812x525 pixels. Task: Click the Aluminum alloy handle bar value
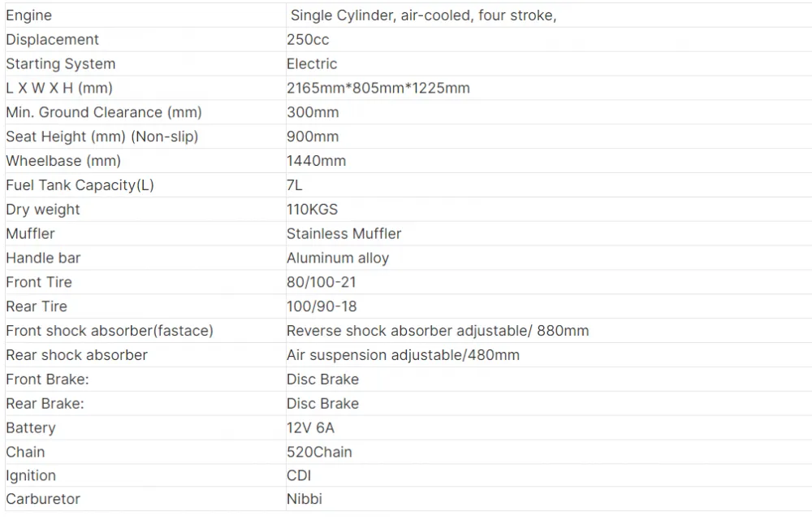click(x=338, y=258)
